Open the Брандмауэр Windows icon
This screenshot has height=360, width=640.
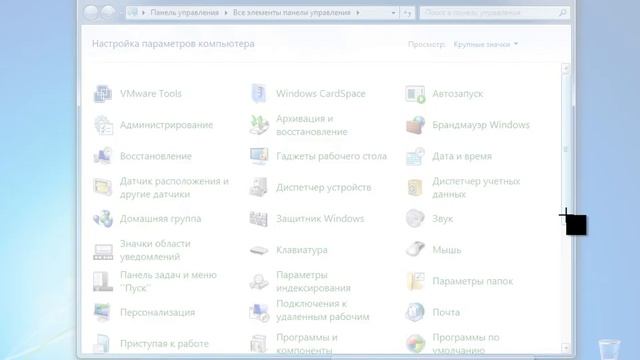(x=416, y=125)
